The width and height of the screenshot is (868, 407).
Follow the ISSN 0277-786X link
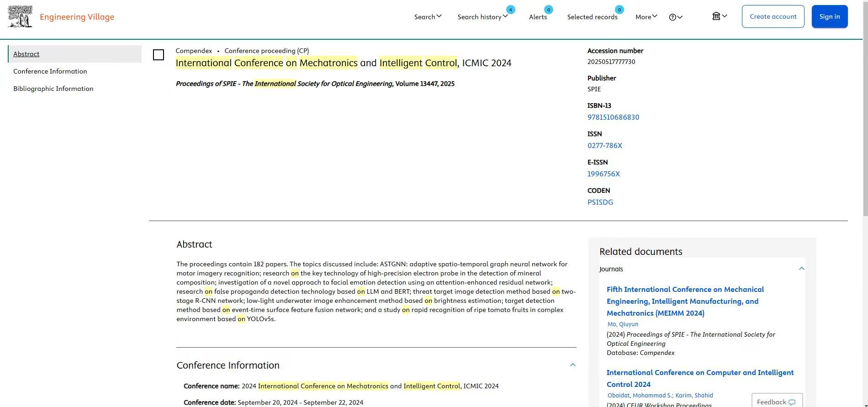605,146
